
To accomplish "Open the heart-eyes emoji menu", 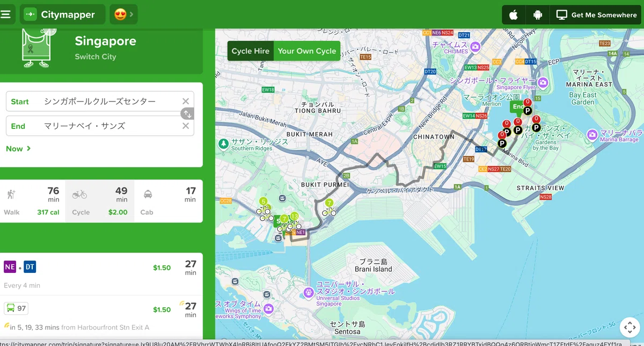I will 123,15.
